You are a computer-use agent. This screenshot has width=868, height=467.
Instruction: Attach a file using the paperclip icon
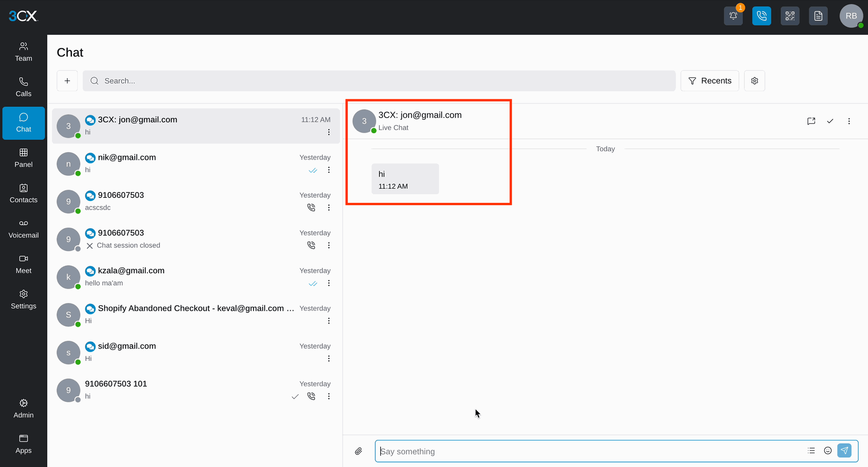point(359,451)
